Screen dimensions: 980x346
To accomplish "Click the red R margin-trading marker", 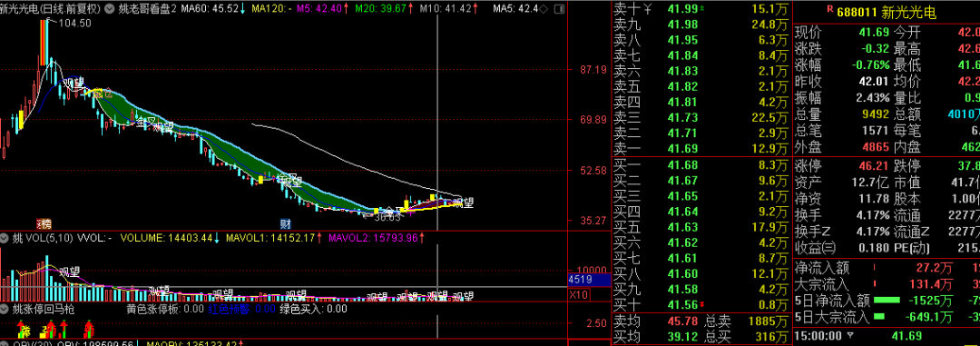I will (x=830, y=10).
